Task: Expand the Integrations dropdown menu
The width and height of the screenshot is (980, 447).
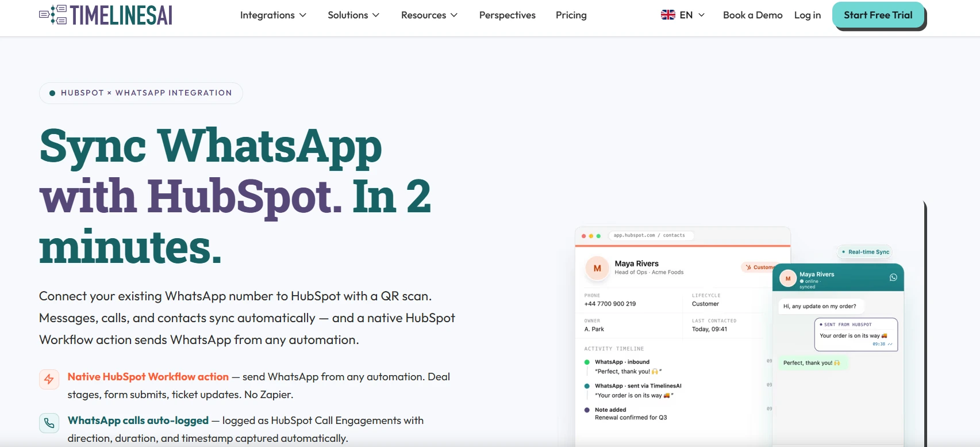Action: point(273,15)
